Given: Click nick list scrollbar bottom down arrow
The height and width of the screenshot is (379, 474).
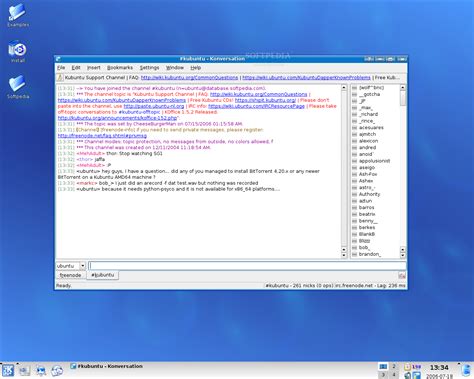Looking at the screenshot, I should pyautogui.click(x=403, y=255).
